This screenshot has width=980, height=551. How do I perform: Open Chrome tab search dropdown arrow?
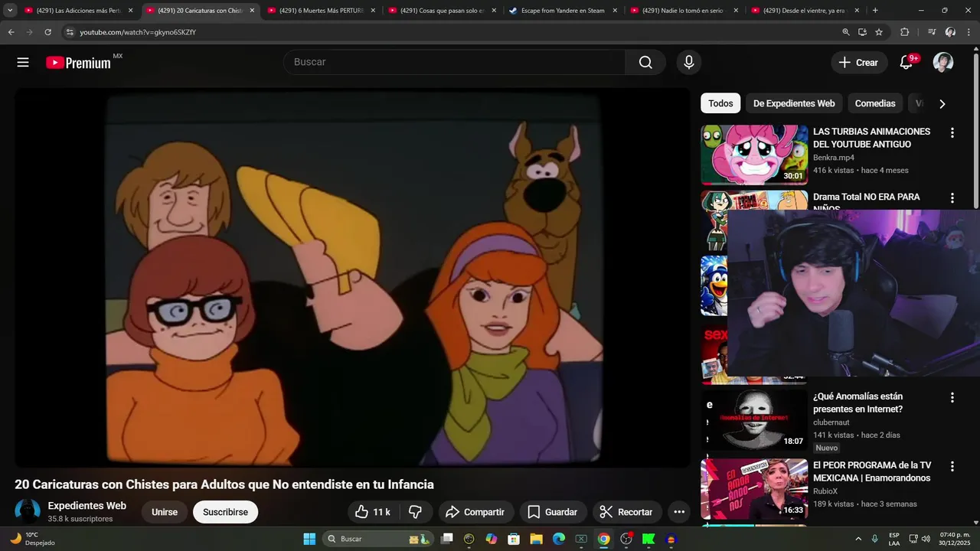coord(10,11)
